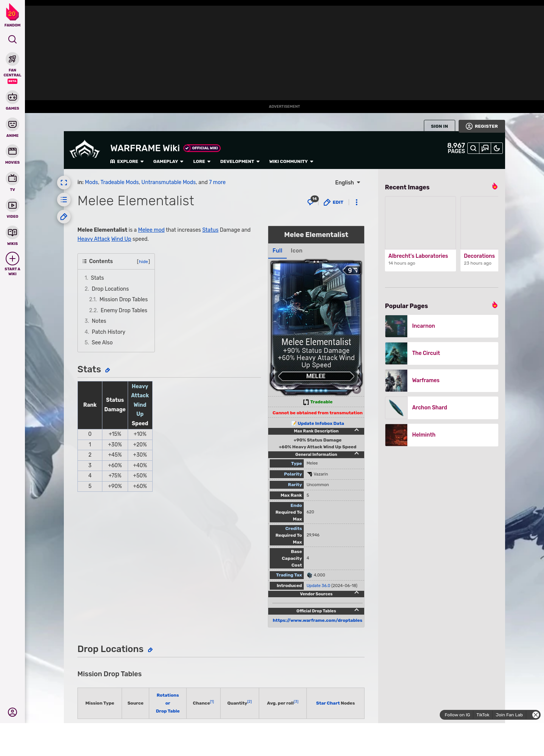
Task: Open the Anime sidebar icon
Action: 12,124
